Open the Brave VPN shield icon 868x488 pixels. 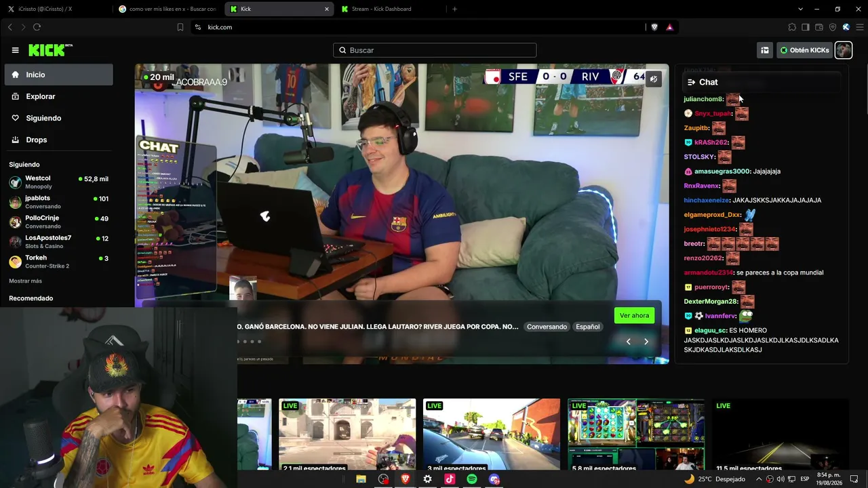point(833,27)
